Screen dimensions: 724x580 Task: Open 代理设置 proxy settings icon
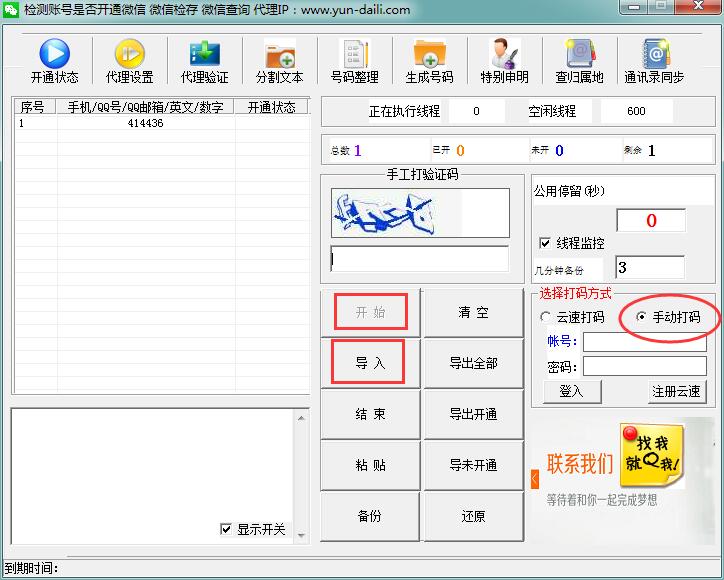point(129,53)
